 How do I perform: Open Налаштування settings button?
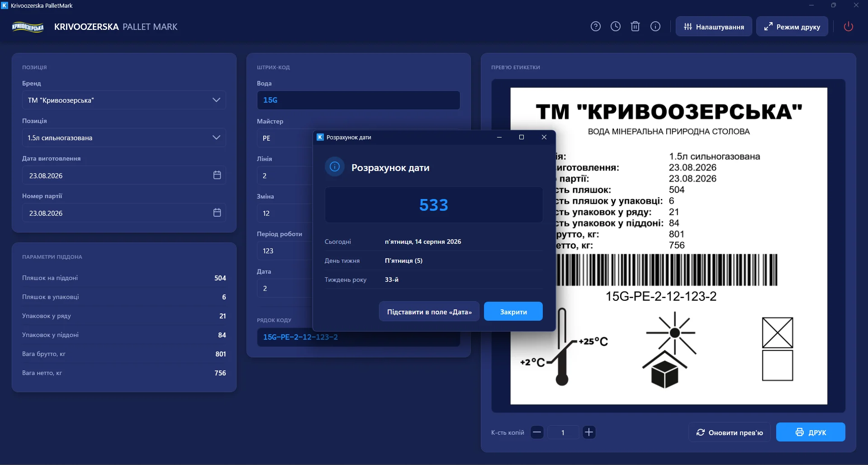point(714,27)
